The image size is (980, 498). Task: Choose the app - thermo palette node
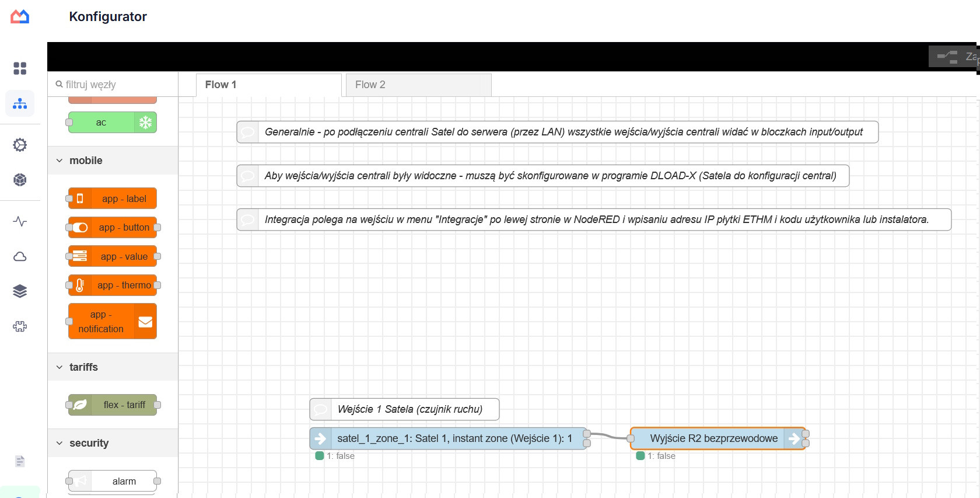coord(113,285)
